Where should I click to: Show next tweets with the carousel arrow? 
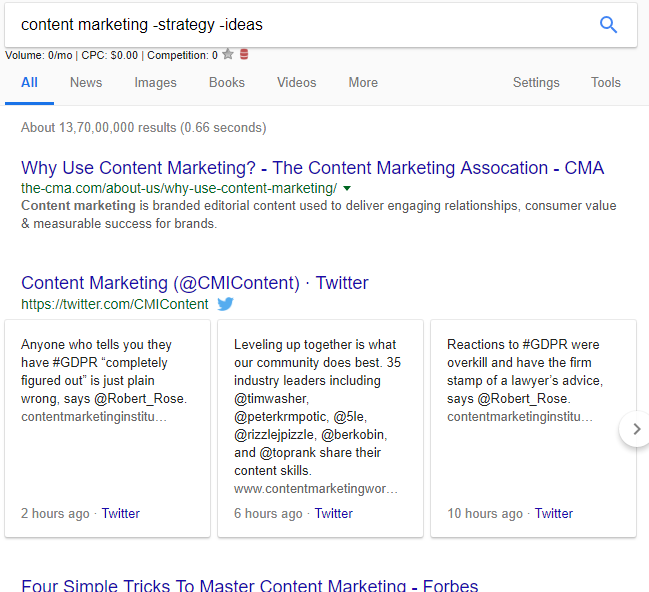(x=636, y=429)
